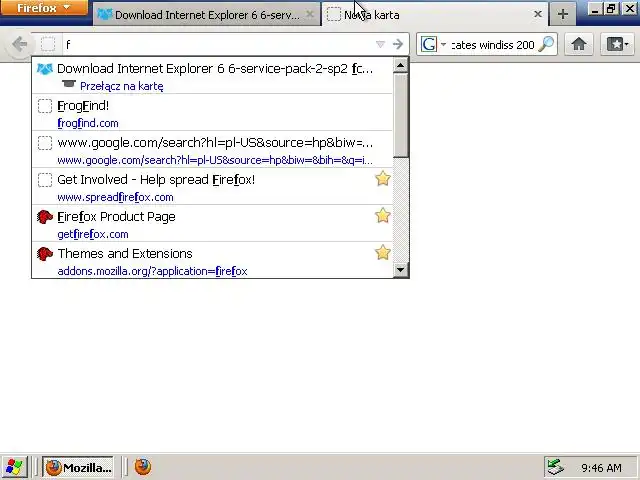Open a new tab with plus button
Screen dimensions: 640x480
point(563,14)
